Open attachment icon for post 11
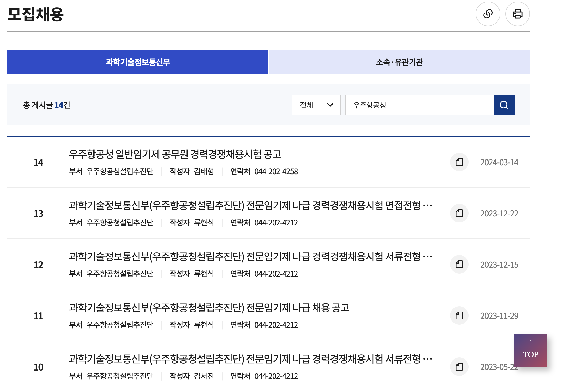The width and height of the screenshot is (561, 392). (x=459, y=315)
